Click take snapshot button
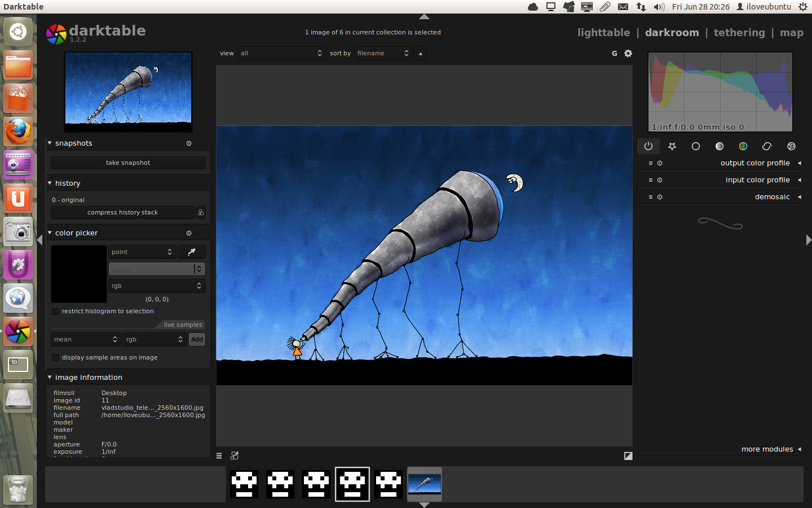The image size is (812, 508). [x=128, y=163]
